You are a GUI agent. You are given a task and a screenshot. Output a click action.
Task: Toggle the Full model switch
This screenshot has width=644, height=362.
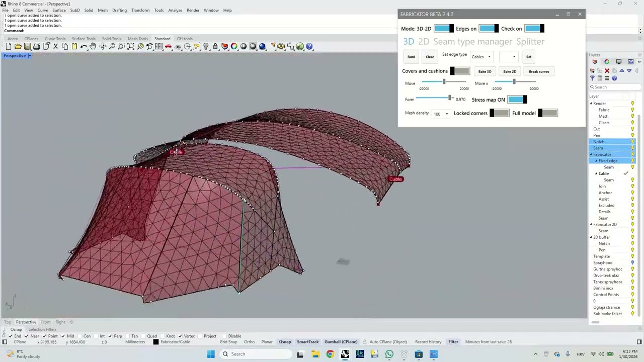point(548,113)
